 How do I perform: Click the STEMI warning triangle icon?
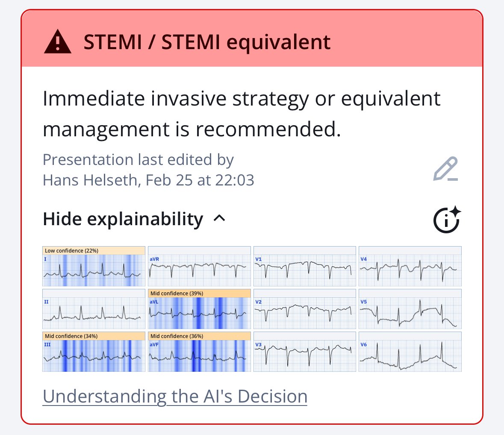tap(58, 41)
